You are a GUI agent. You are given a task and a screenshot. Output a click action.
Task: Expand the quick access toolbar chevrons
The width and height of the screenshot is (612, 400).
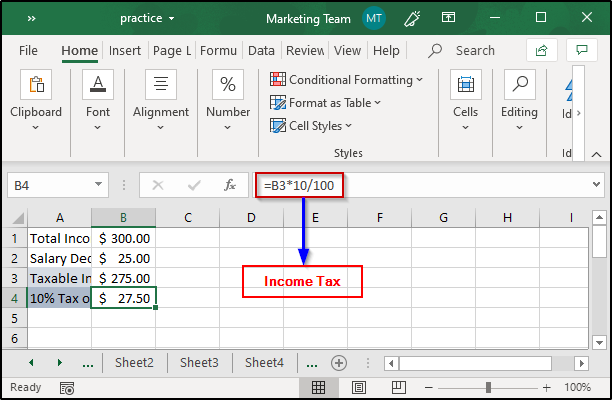(32, 18)
